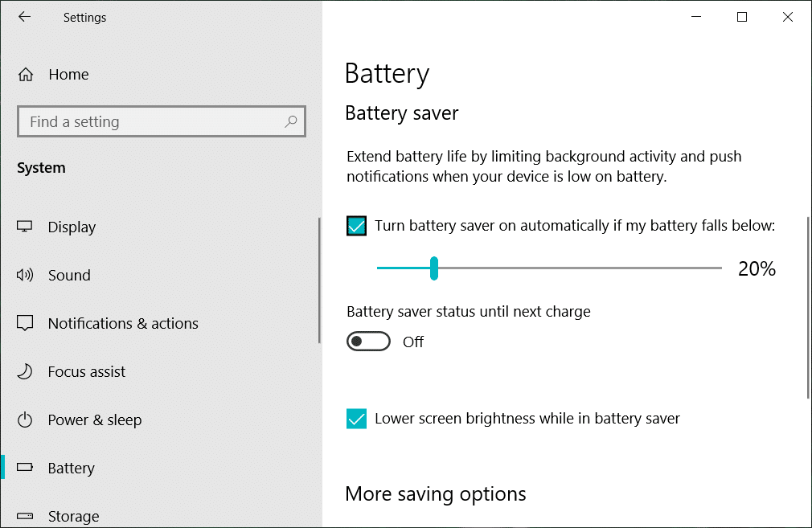Click the Sound speaker icon

(x=25, y=275)
